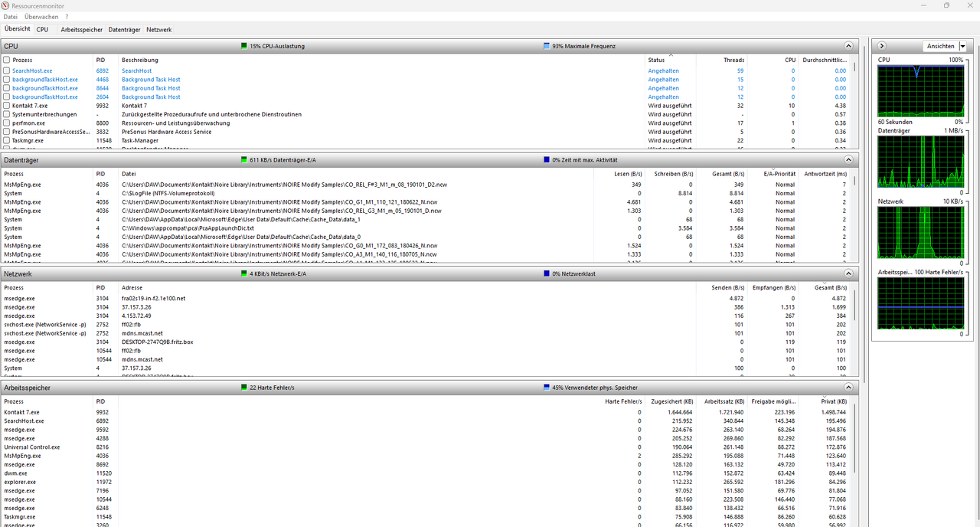This screenshot has height=527, width=980.
Task: Check the backgroundTaskHost.exe PID 2604 checkbox
Action: (x=7, y=97)
